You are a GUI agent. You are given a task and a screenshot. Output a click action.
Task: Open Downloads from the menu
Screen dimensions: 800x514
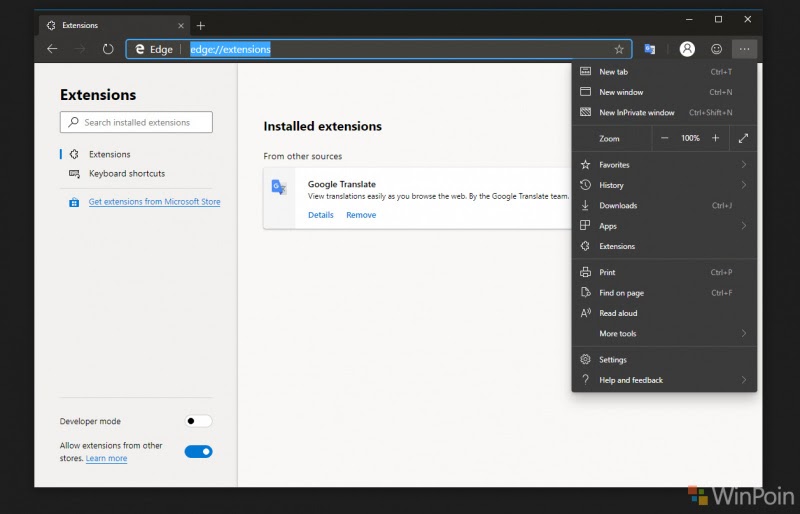(664, 206)
